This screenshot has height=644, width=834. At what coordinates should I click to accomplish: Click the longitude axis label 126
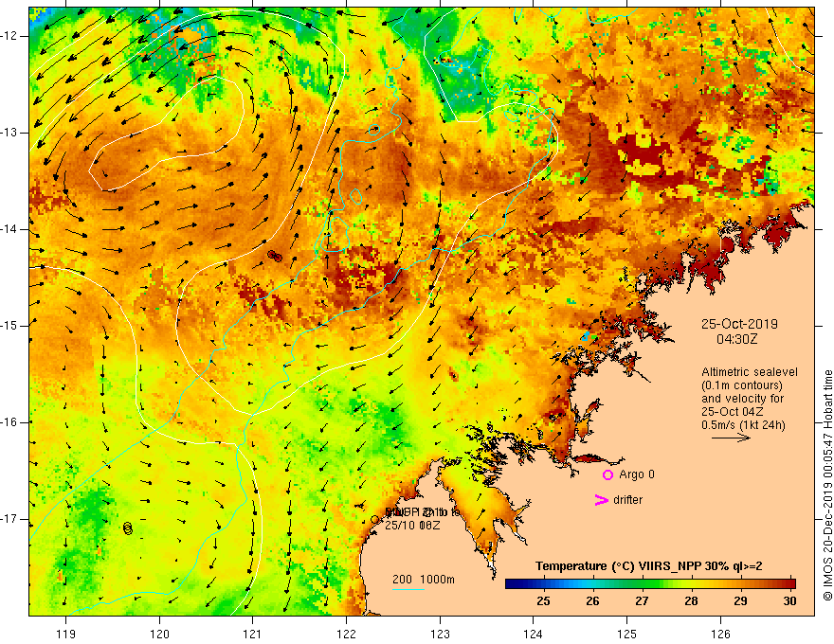coord(720,635)
